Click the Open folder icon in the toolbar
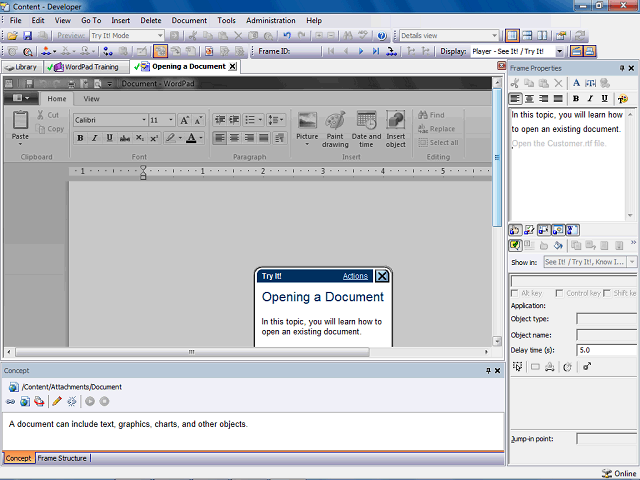 [x=12, y=36]
